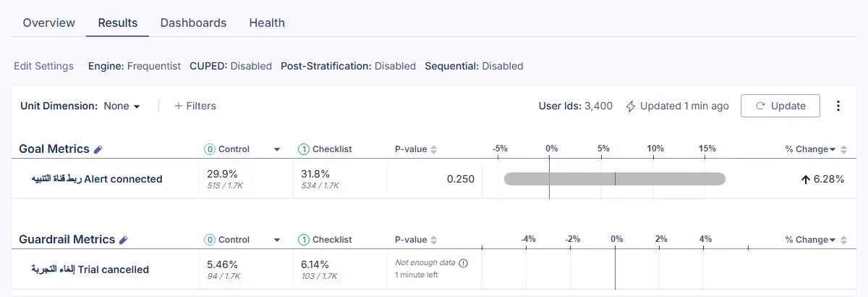The image size is (868, 297).
Task: Click the 6.14% Checklist value
Action: (315, 264)
